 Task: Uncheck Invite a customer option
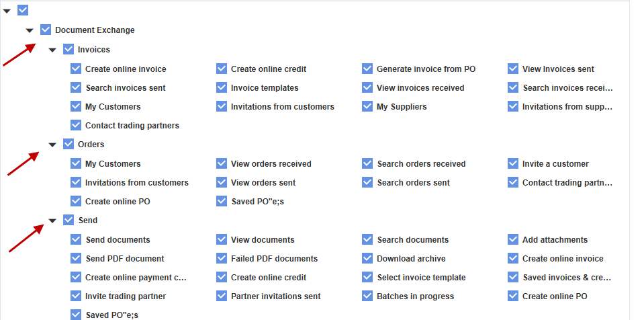[x=513, y=164]
